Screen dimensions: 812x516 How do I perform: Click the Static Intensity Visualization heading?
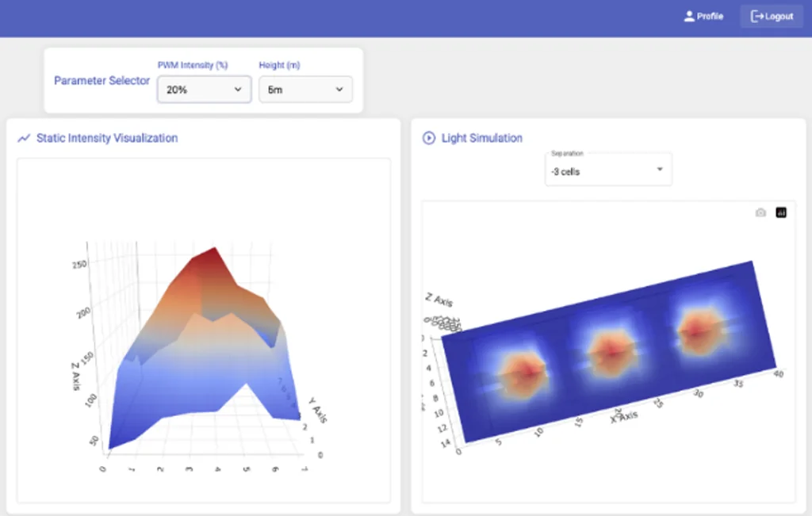point(107,138)
